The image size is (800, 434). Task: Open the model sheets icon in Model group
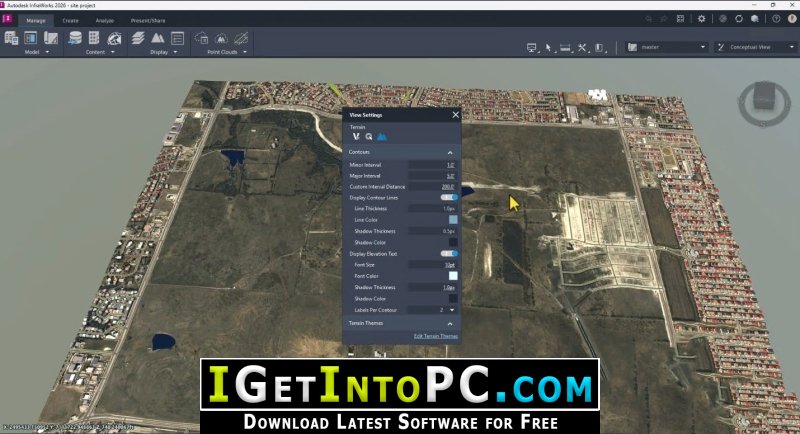point(51,38)
